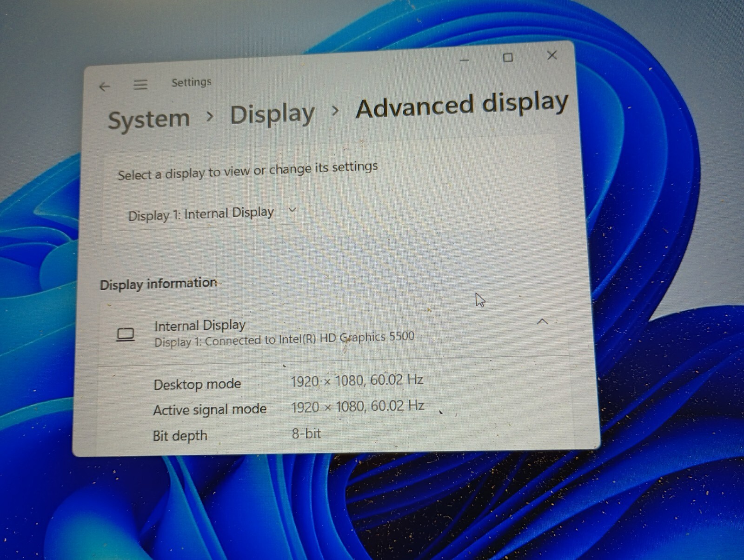Navigate to System breadcrumb

(149, 120)
